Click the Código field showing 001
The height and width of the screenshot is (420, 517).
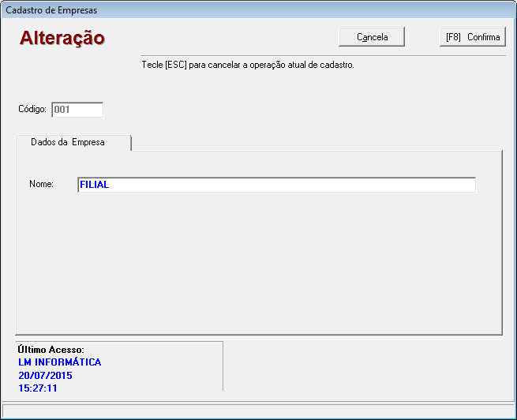coord(77,110)
